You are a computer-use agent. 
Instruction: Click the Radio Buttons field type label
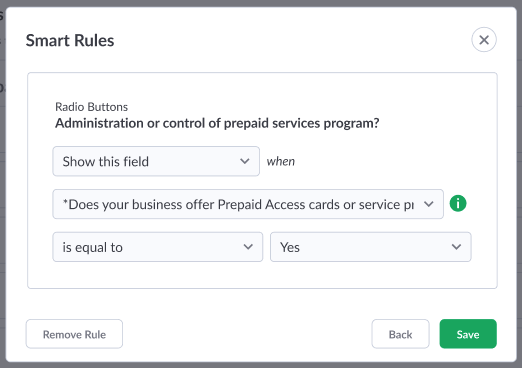[x=91, y=107]
